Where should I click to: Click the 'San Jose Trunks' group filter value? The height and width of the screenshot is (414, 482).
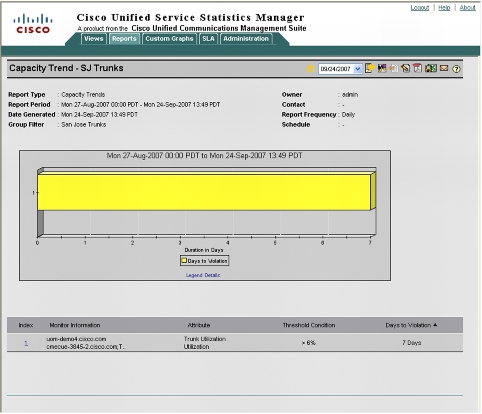(84, 124)
